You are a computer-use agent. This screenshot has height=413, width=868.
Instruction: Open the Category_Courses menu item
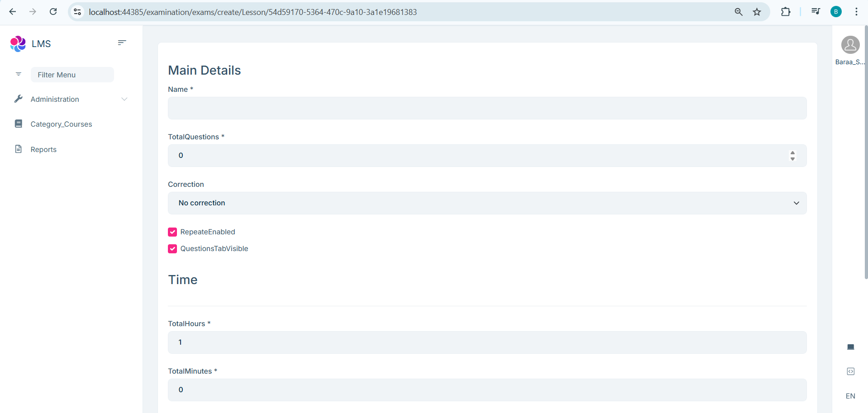pos(61,124)
